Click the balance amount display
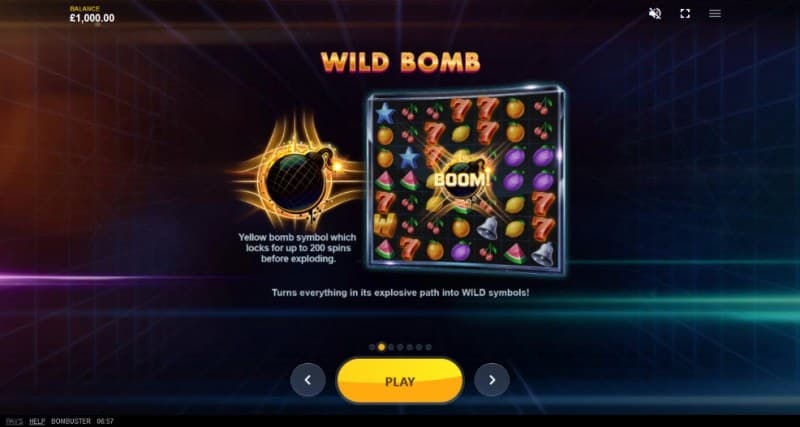The image size is (800, 427). point(92,18)
